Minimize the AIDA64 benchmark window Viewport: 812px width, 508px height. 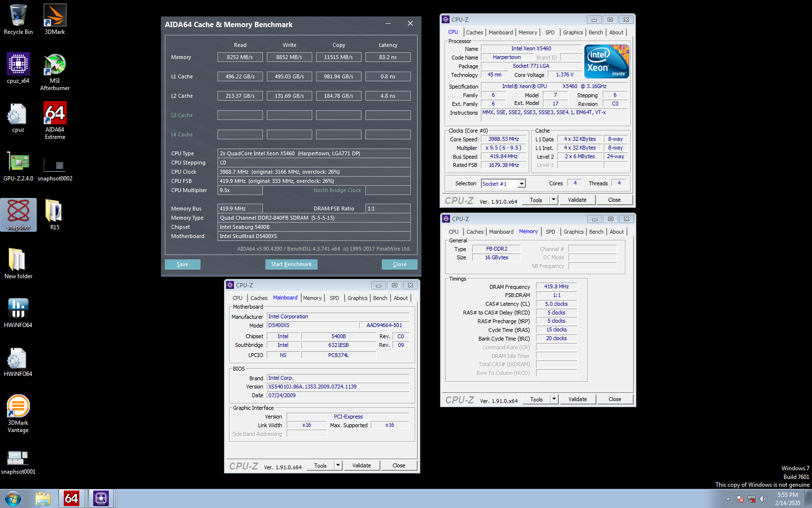coord(388,24)
